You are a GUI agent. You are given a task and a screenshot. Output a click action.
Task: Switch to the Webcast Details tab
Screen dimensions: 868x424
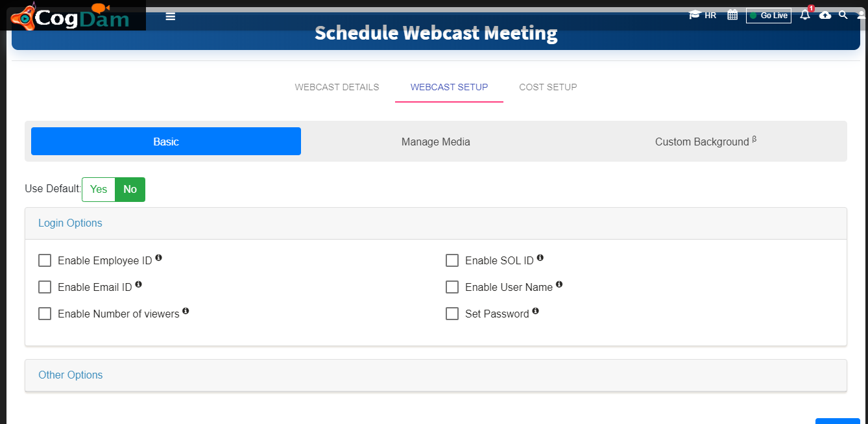[337, 87]
